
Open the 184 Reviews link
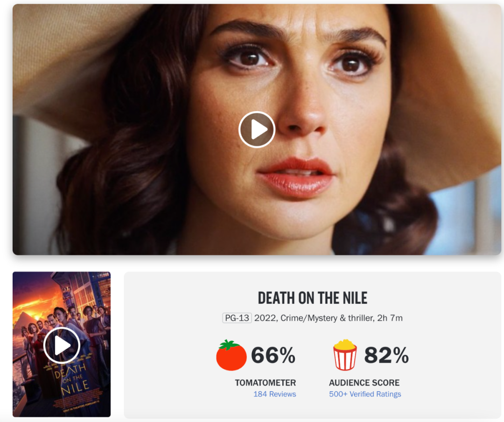pyautogui.click(x=274, y=394)
